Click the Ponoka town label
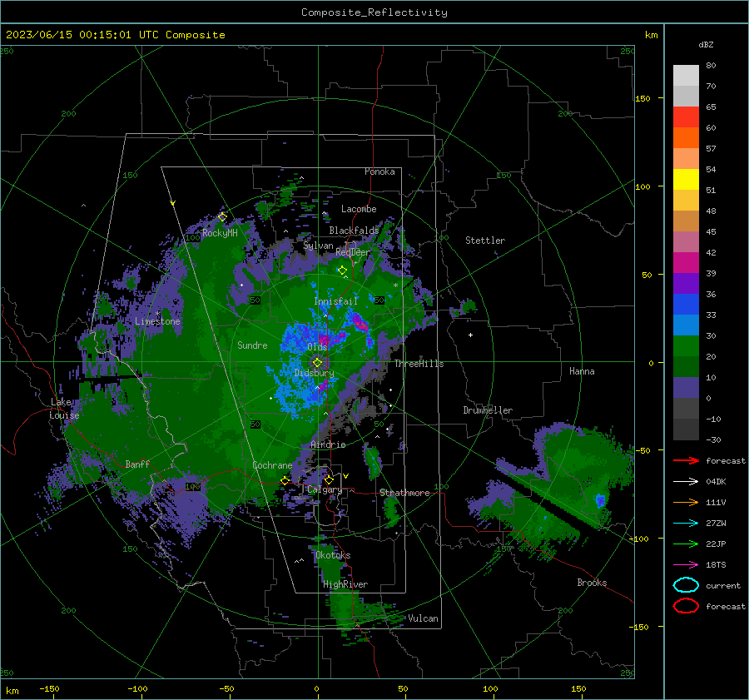 click(379, 171)
